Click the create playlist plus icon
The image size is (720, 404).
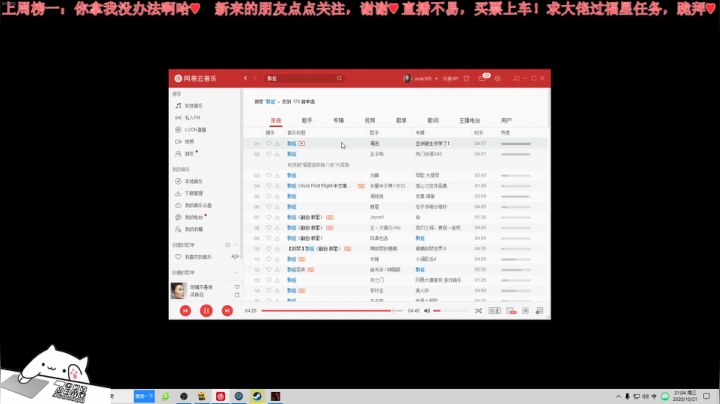coord(227,245)
